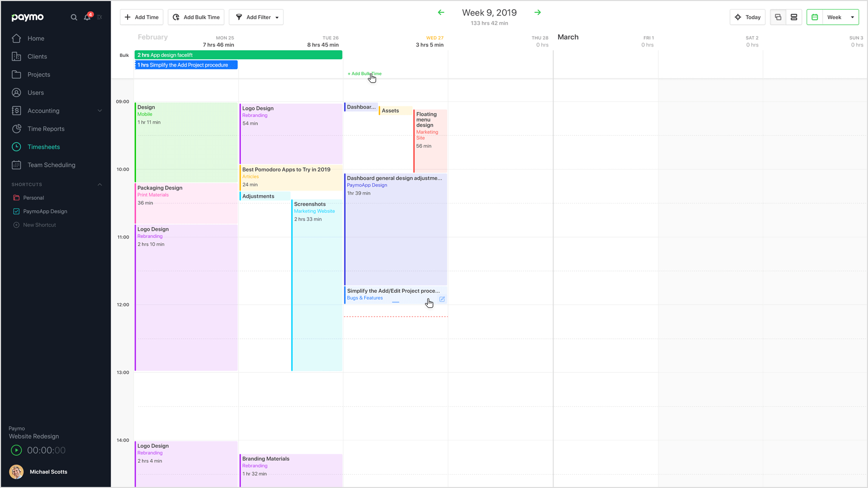
Task: Click Add Bulk Time link on Wednesday
Action: click(364, 73)
